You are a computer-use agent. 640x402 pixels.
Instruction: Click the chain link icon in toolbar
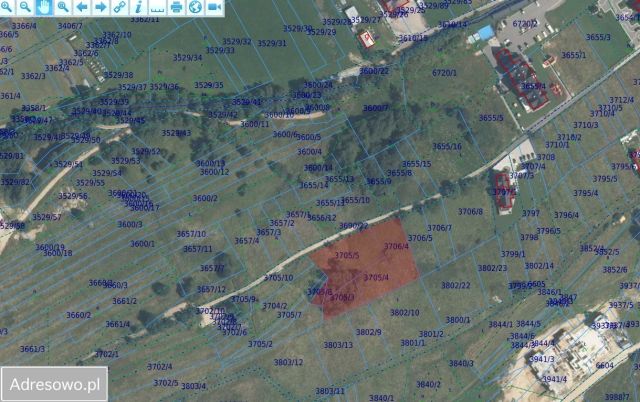[x=119, y=7]
